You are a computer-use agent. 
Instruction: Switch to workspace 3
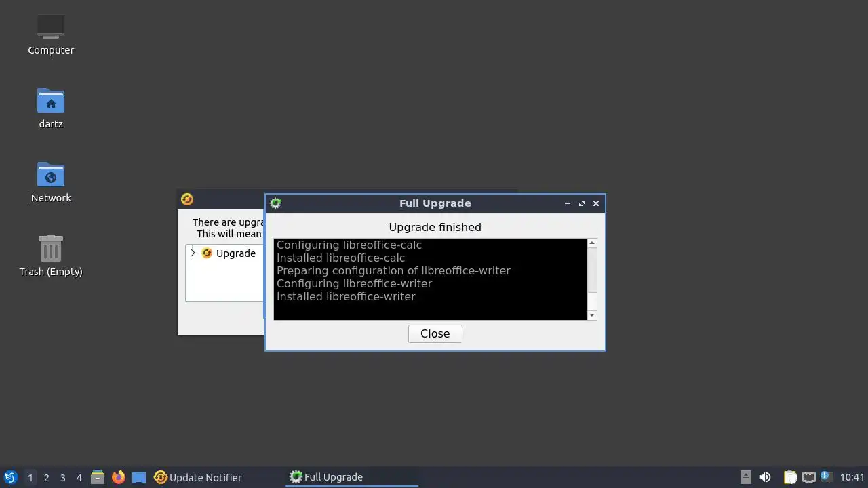click(x=62, y=477)
